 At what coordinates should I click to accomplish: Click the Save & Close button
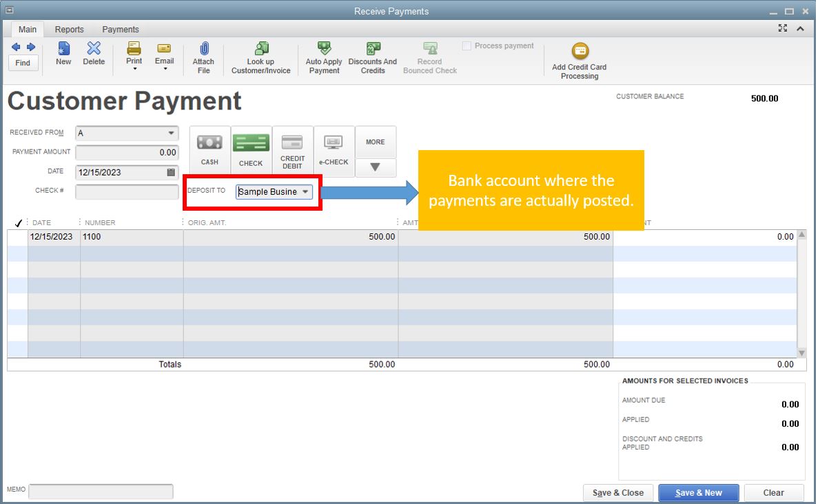coord(618,493)
